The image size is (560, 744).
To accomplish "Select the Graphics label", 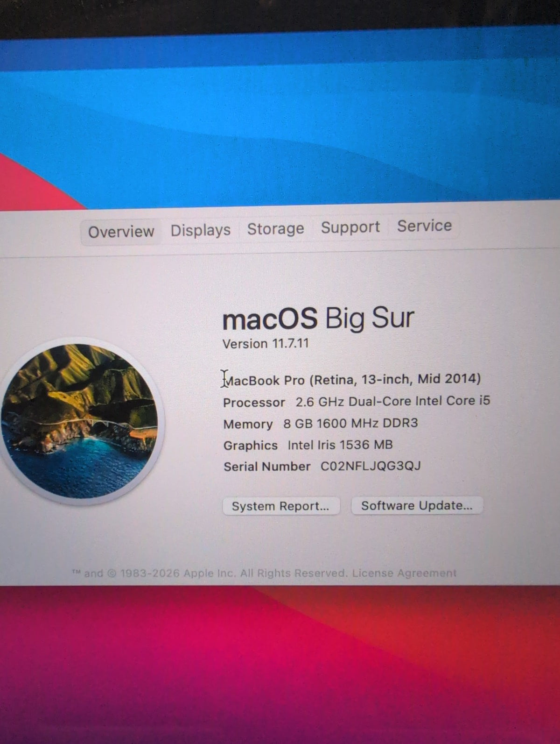I will 251,446.
